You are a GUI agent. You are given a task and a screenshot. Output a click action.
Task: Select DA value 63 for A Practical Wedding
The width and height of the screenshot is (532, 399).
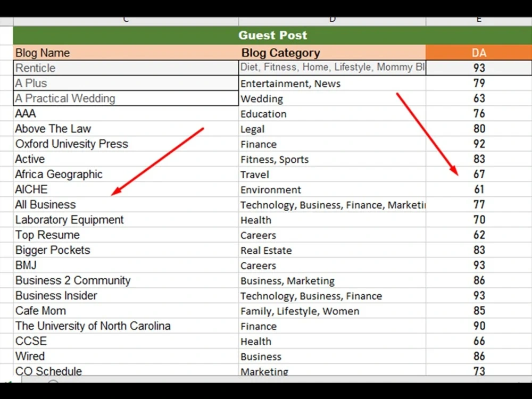tap(479, 98)
